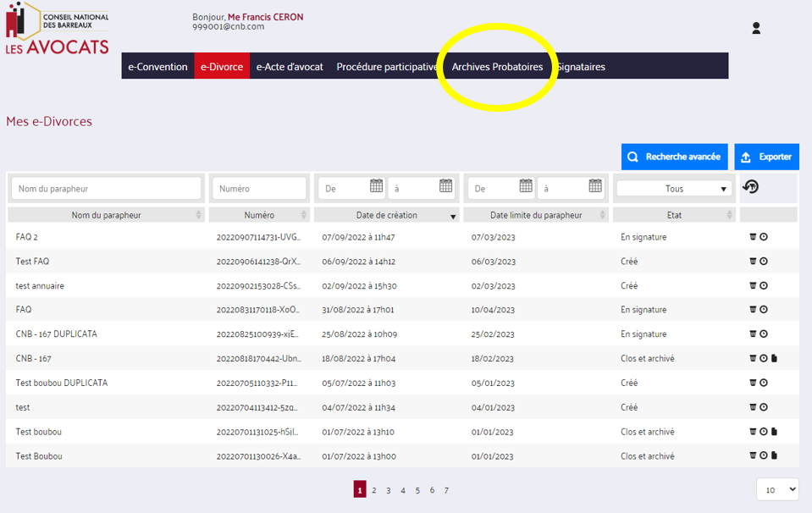812x513 pixels.
Task: Click the "Recherche avancée" button
Action: coord(674,157)
